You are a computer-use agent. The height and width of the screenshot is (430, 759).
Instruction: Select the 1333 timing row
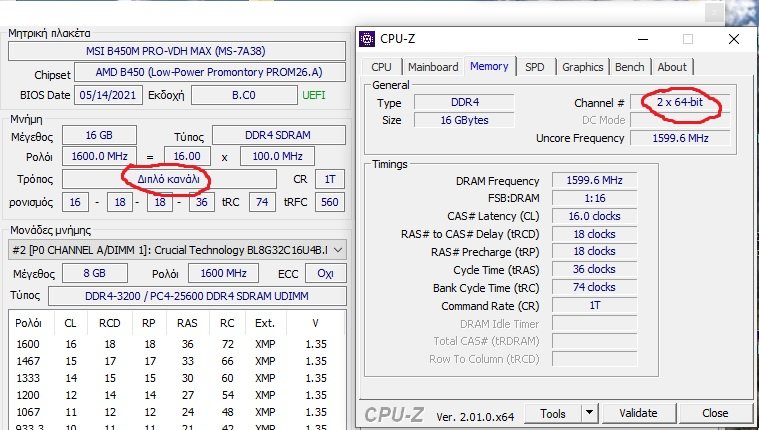[177, 378]
